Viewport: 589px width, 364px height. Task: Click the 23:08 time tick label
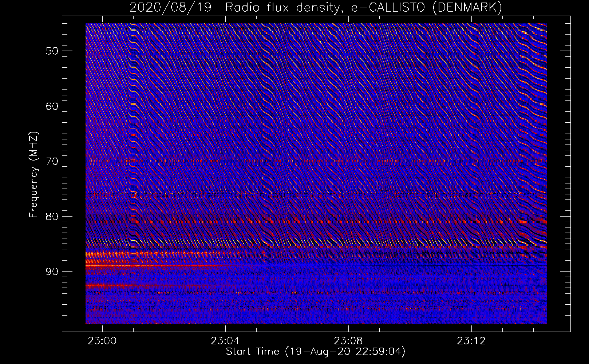[348, 341]
